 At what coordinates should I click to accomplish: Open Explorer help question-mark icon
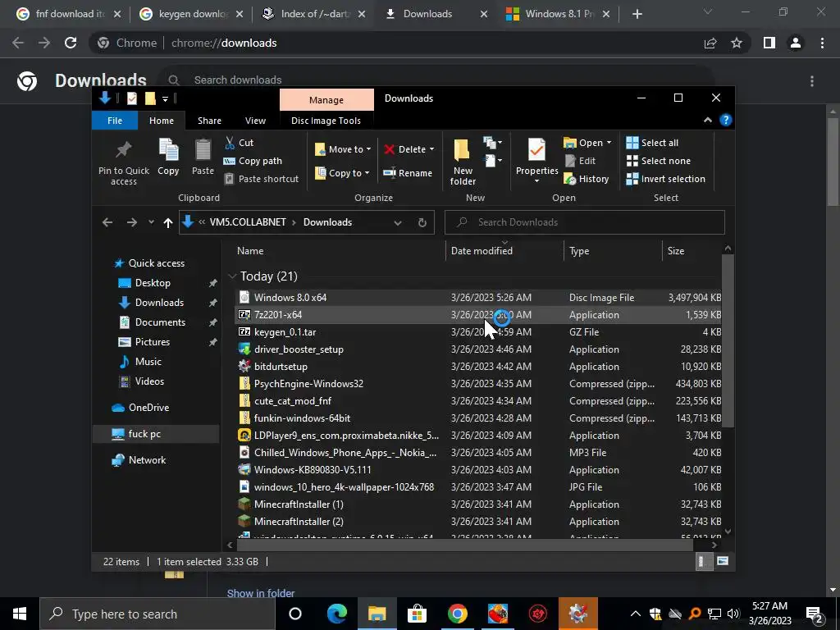[x=725, y=120]
